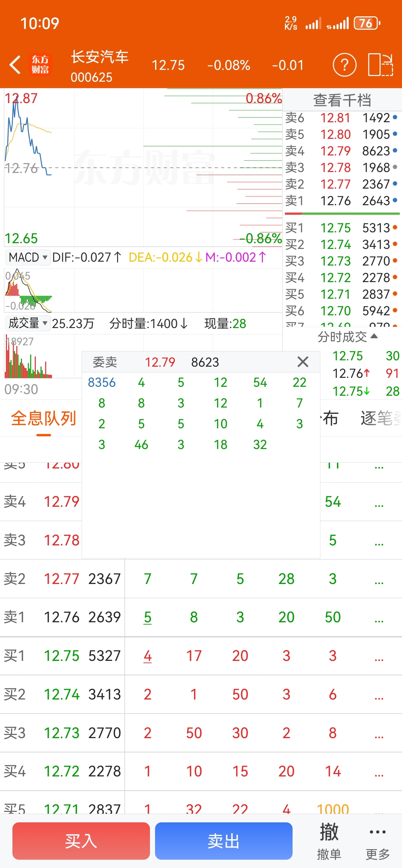Select the 卖4 12.79 8623 quote row
This screenshot has width=402, height=868.
click(342, 151)
